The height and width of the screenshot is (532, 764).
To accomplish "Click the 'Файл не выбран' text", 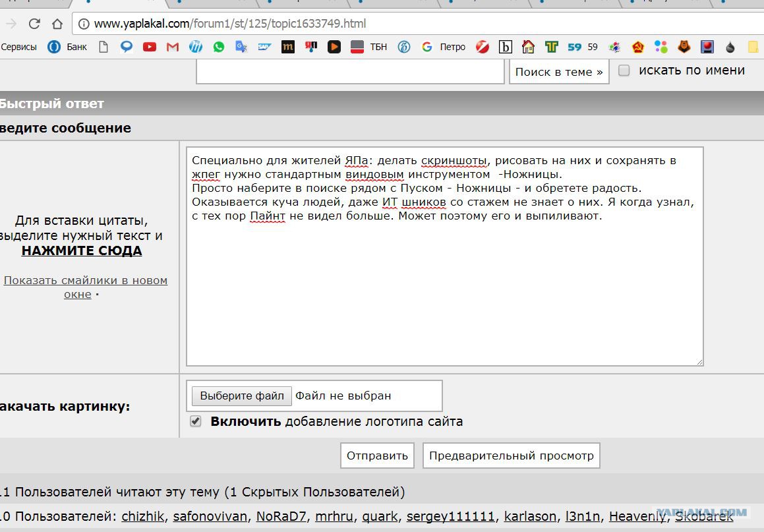I will point(343,396).
